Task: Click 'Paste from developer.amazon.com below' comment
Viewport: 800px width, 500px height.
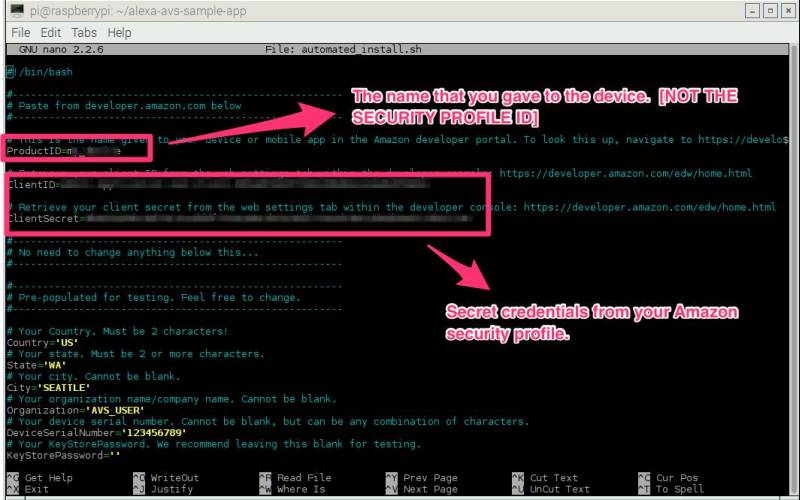Action: click(124, 106)
